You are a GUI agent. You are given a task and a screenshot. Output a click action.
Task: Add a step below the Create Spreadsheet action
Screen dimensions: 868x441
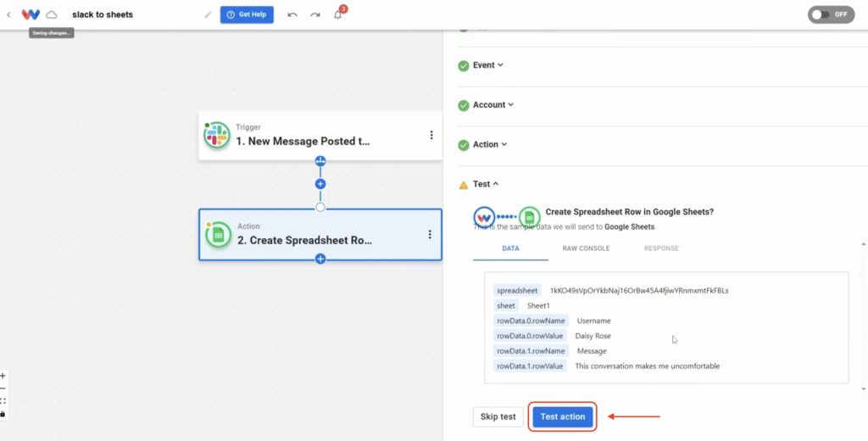click(x=320, y=259)
